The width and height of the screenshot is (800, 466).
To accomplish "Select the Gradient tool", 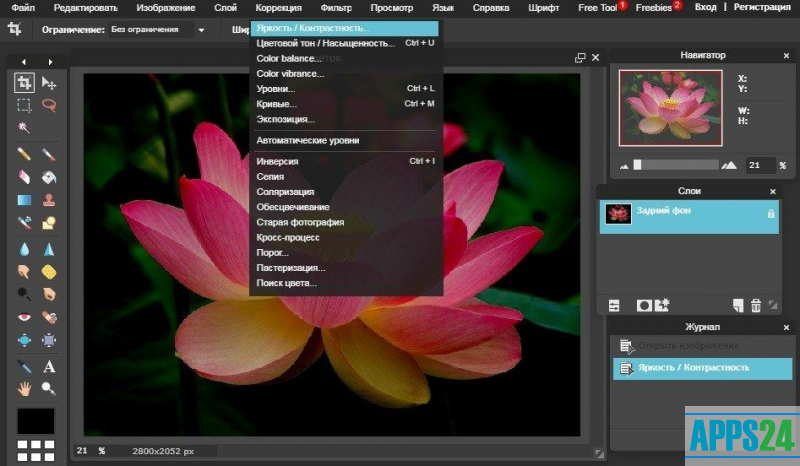I will 24,200.
